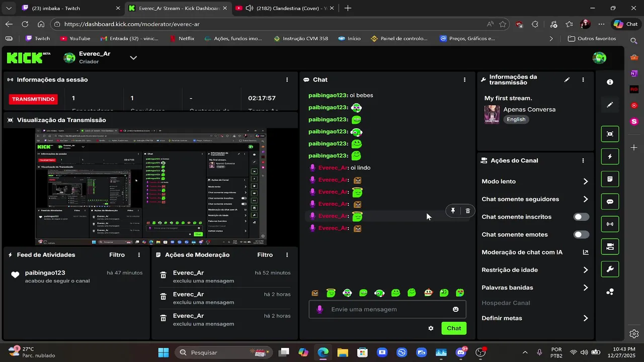Open three-dot menu of Informações da transmissão
This screenshot has height=362, width=644.
(583, 79)
